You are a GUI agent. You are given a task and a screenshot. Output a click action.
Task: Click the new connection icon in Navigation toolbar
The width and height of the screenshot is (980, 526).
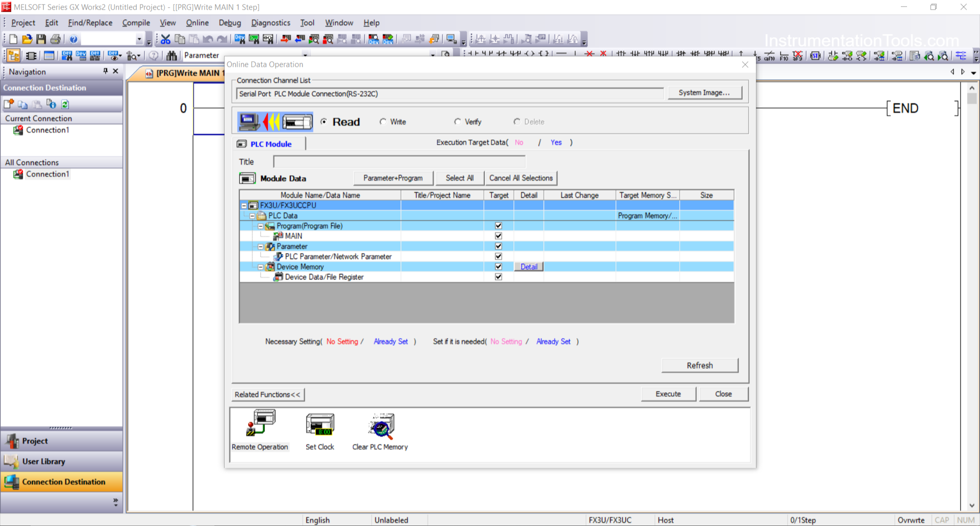[x=9, y=104]
